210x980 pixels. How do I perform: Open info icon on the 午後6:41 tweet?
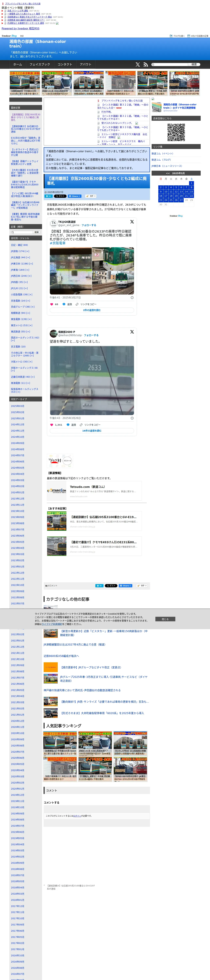(132, 297)
